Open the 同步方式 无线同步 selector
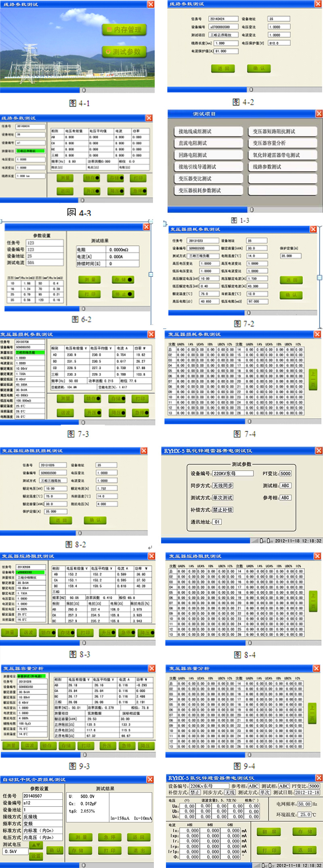The image size is (323, 868). pyautogui.click(x=223, y=486)
